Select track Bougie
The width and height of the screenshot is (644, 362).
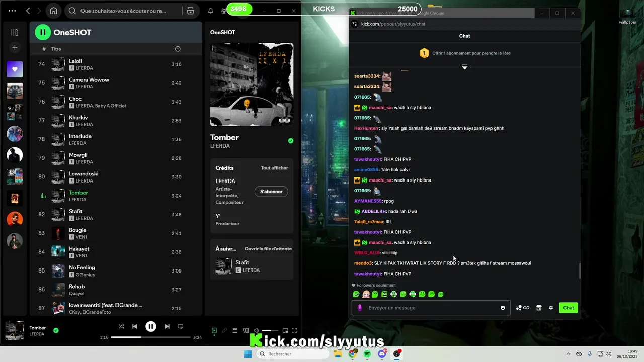(116, 233)
